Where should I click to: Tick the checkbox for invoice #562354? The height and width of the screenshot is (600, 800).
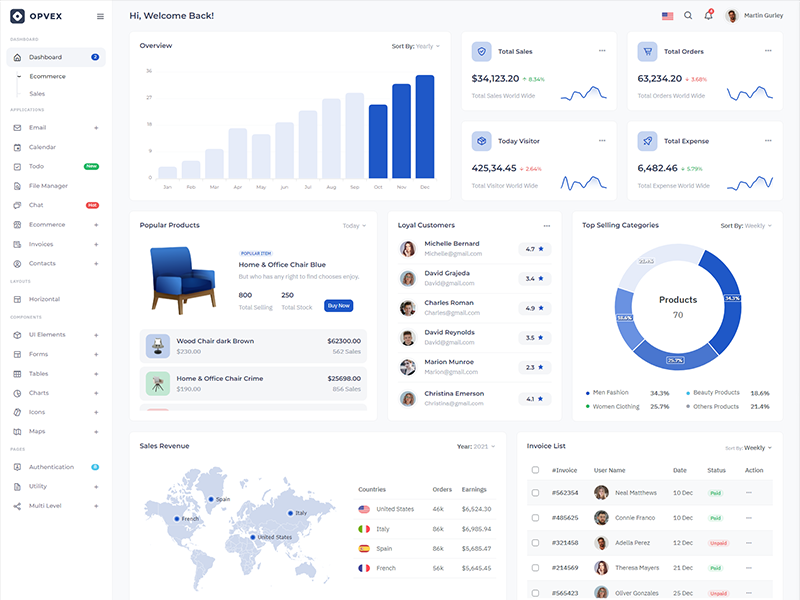coord(536,493)
